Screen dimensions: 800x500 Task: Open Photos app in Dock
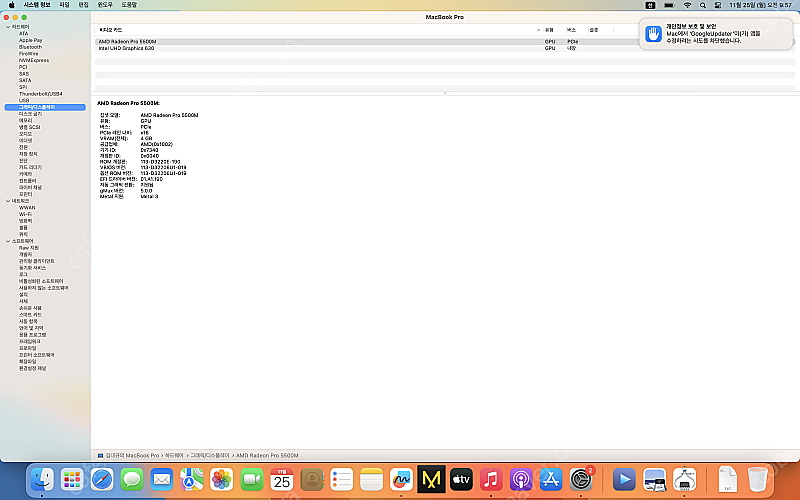point(222,480)
